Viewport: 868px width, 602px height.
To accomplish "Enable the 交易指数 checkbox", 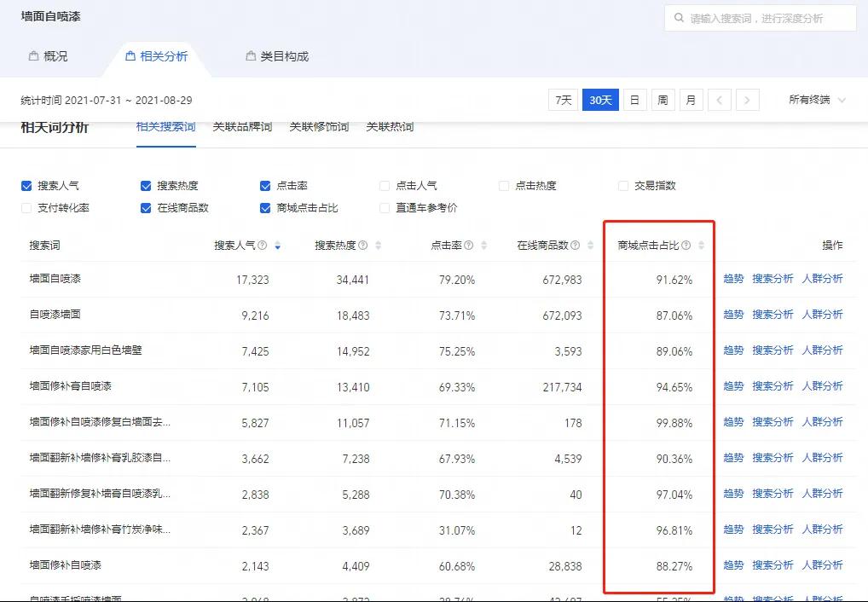I will (624, 185).
